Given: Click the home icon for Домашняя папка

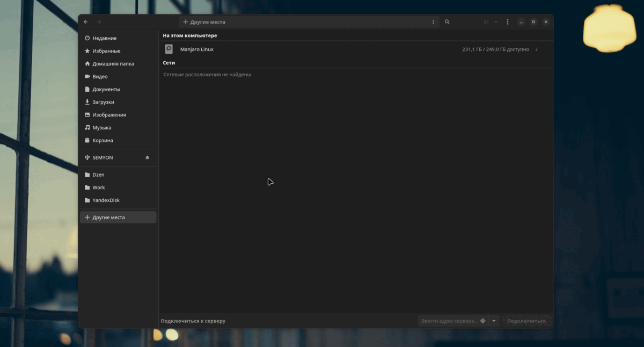Looking at the screenshot, I should click(87, 63).
